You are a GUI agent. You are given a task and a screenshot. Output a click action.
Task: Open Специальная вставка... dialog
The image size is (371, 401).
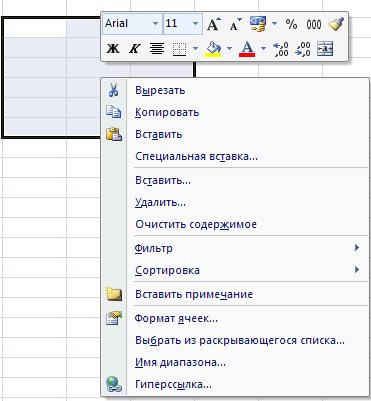pyautogui.click(x=235, y=156)
